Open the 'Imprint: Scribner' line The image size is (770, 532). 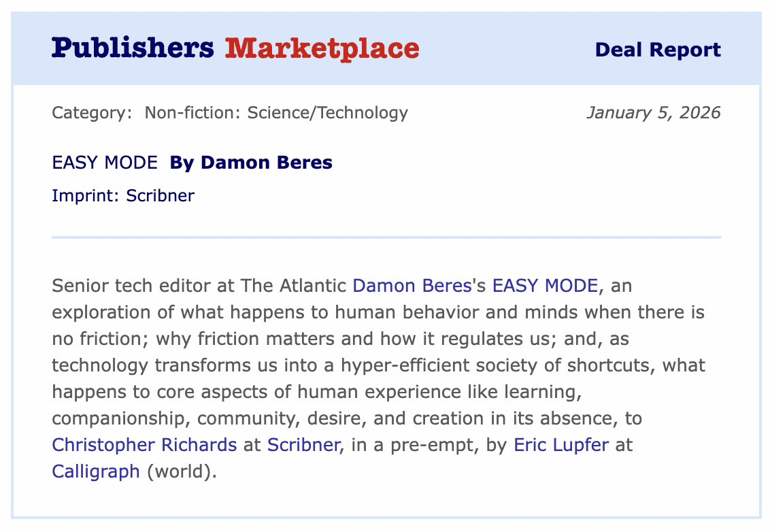[123, 196]
